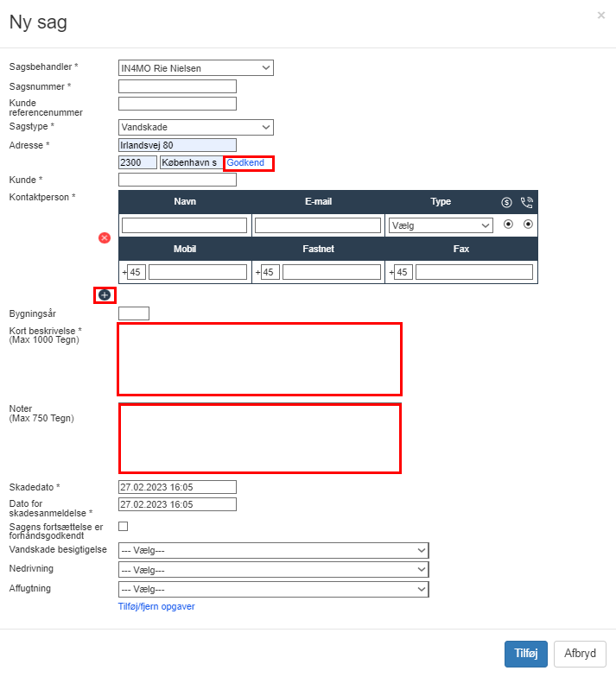Click the plus icon to add contact
This screenshot has height=677, width=616.
pyautogui.click(x=105, y=295)
